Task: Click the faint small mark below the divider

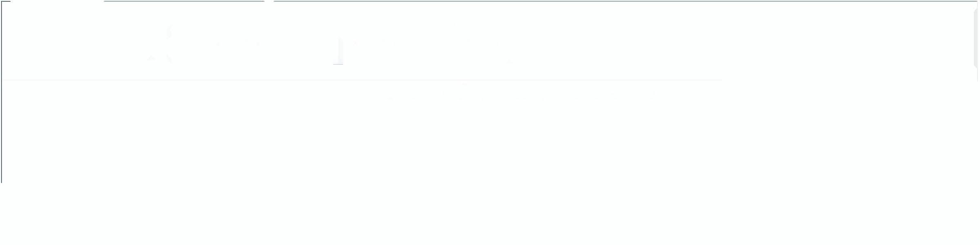Action: (465, 85)
